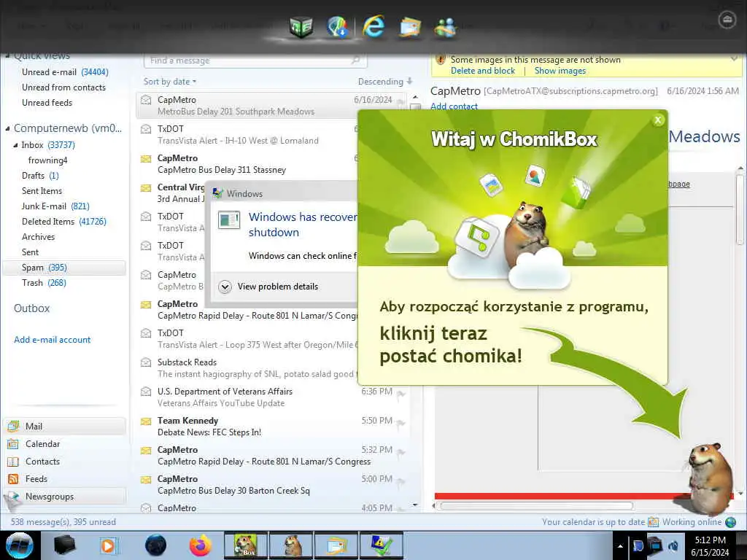747x560 pixels.
Task: Open the clock showing 5:12 PM
Action: (x=710, y=545)
